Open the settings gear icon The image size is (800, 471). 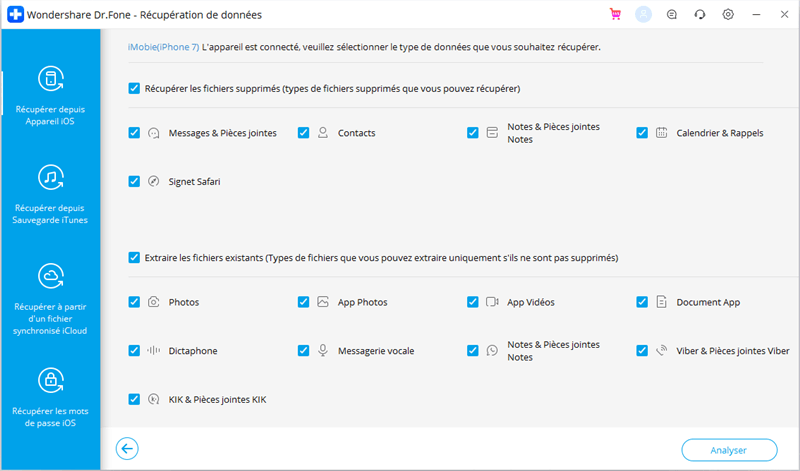[x=728, y=14]
